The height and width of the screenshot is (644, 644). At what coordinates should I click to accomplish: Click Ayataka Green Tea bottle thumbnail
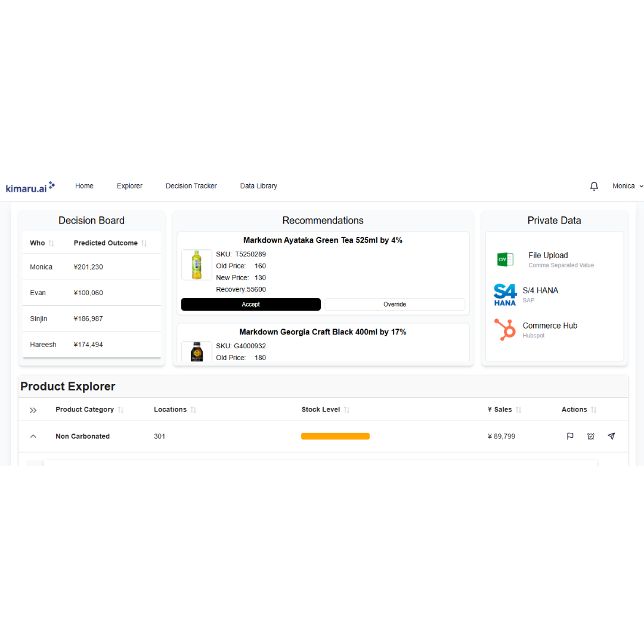click(197, 265)
